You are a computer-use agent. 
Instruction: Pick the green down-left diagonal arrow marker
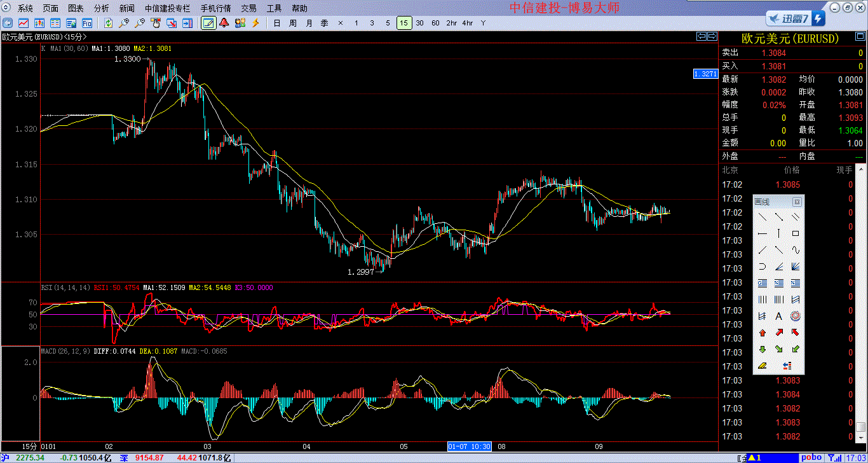point(795,349)
